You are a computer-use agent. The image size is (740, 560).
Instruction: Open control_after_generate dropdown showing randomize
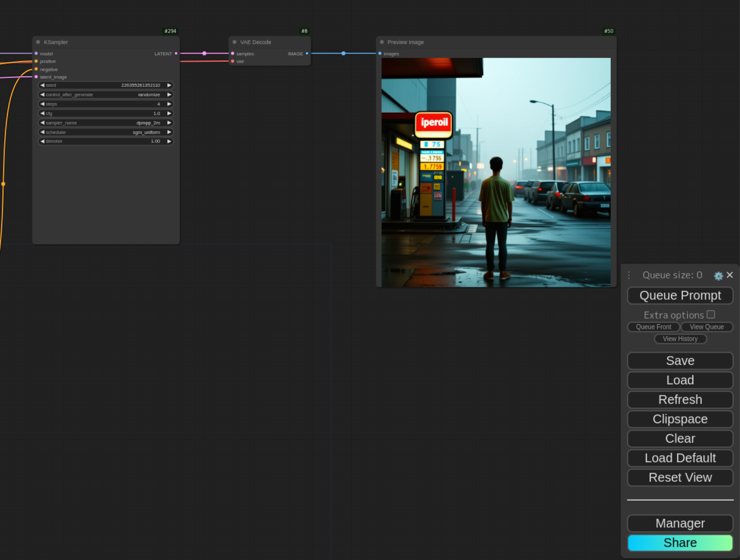pyautogui.click(x=106, y=95)
